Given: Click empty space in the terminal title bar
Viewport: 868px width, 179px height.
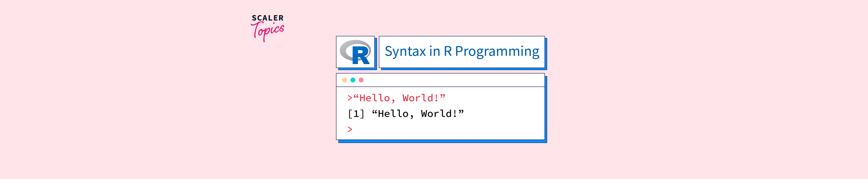Looking at the screenshot, I should (452, 80).
